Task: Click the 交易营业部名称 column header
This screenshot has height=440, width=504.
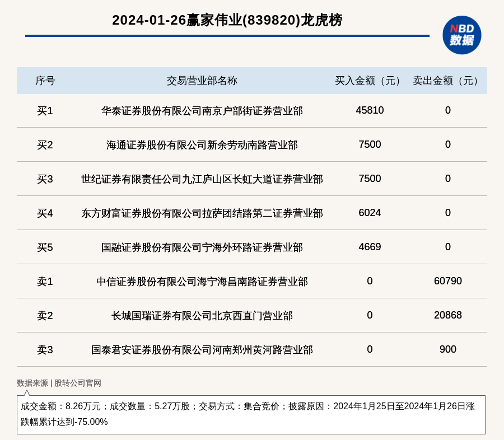Action: tap(202, 81)
